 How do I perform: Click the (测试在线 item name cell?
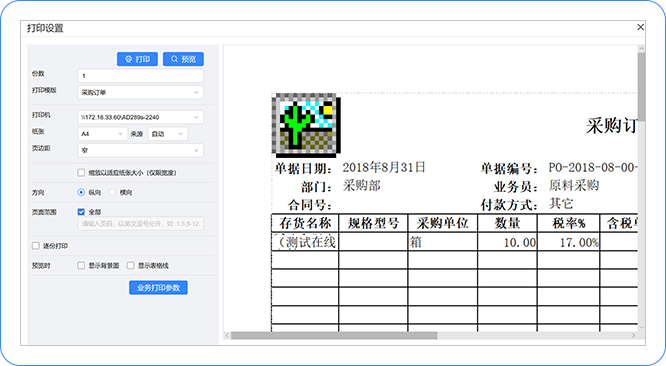click(305, 242)
